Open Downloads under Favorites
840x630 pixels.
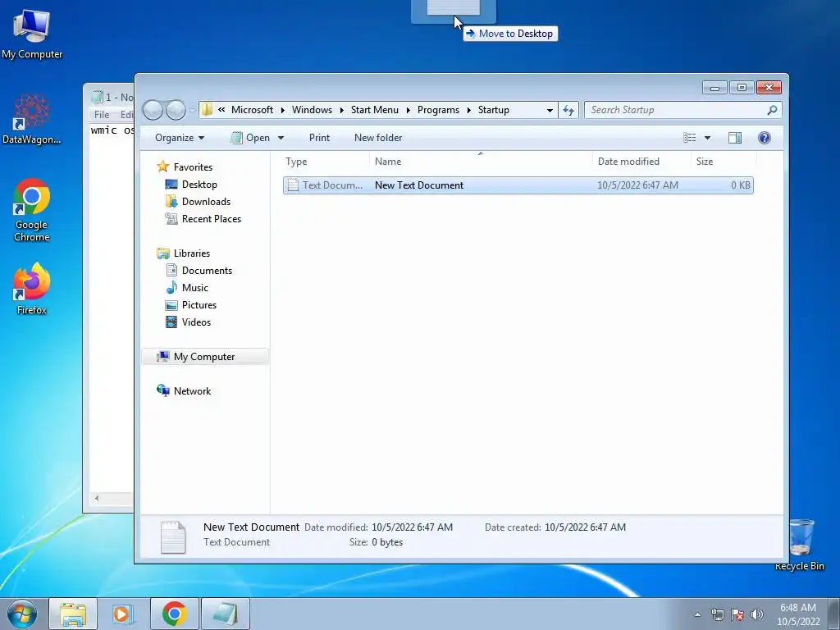tap(198, 202)
